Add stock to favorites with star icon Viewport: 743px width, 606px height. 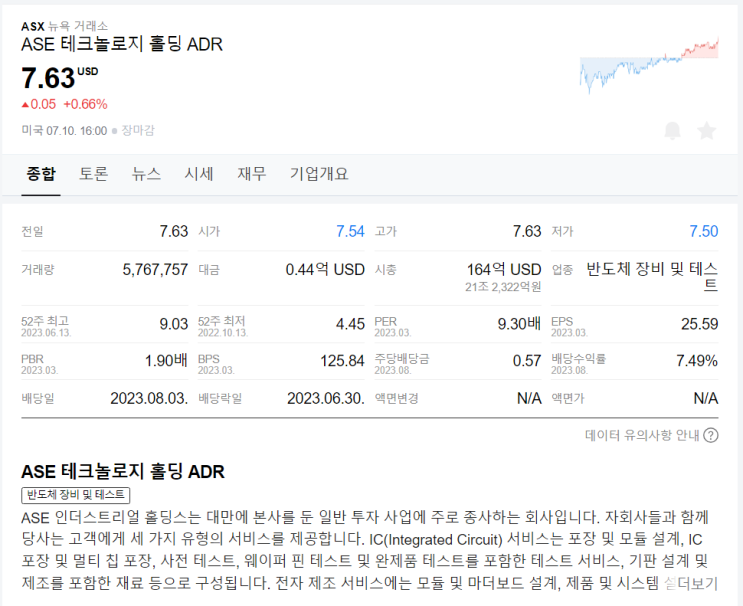click(707, 131)
